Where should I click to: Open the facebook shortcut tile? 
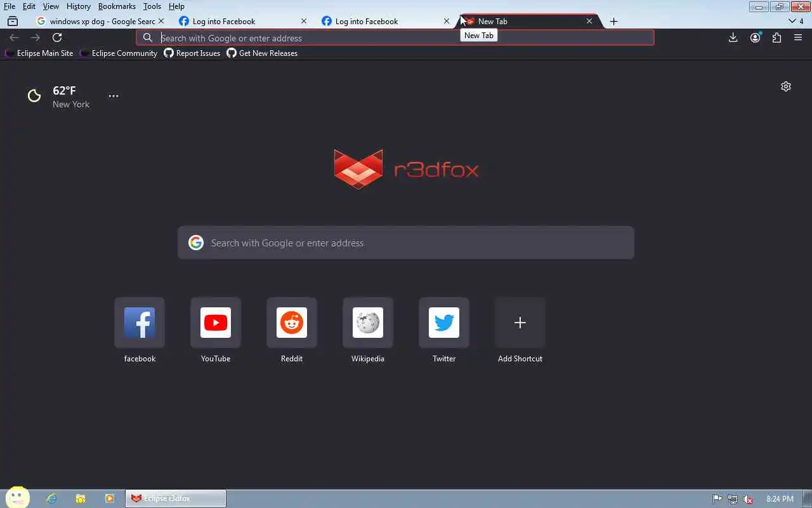point(140,323)
